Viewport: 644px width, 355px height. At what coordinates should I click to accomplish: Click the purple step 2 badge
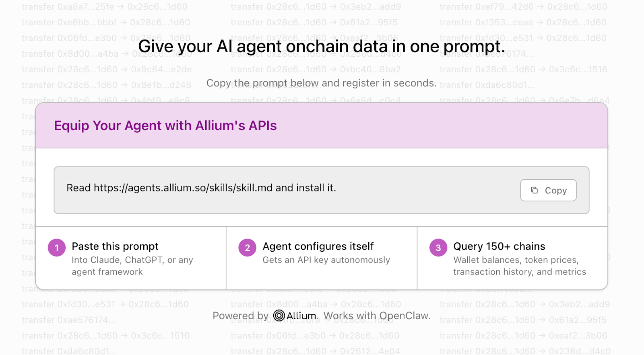pyautogui.click(x=247, y=248)
